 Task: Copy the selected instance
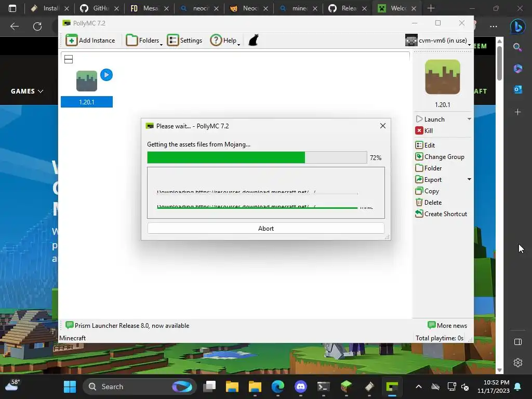click(x=427, y=191)
